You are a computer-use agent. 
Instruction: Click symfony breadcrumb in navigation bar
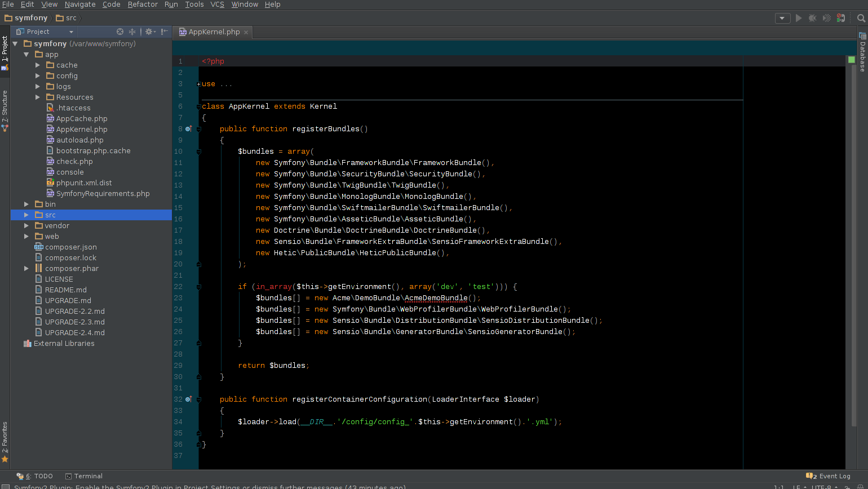26,18
